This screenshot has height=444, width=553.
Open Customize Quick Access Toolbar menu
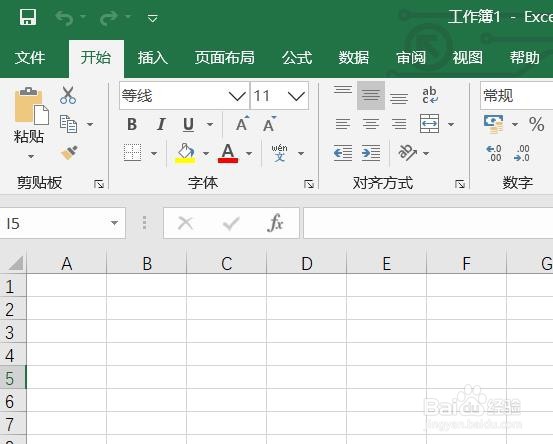[152, 18]
